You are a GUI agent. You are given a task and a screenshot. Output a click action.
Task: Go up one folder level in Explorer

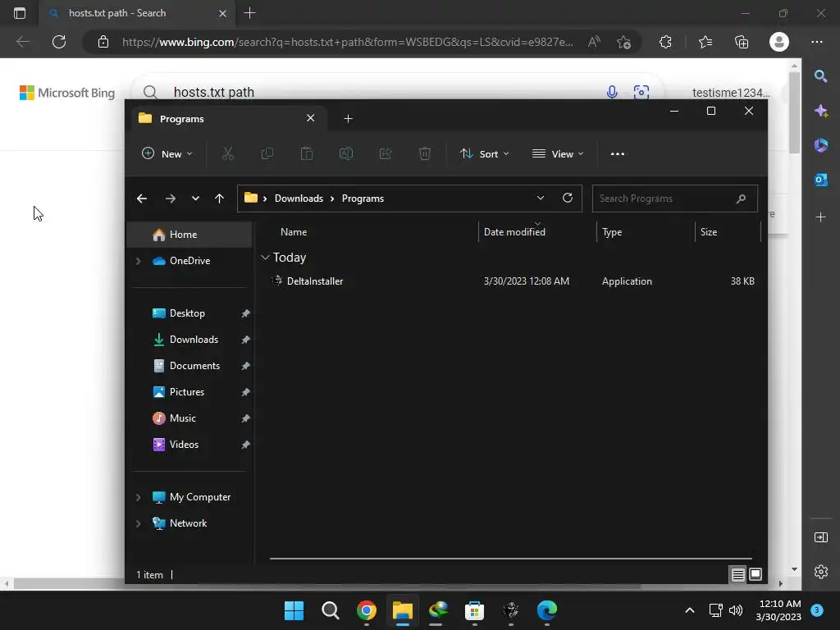click(x=219, y=199)
